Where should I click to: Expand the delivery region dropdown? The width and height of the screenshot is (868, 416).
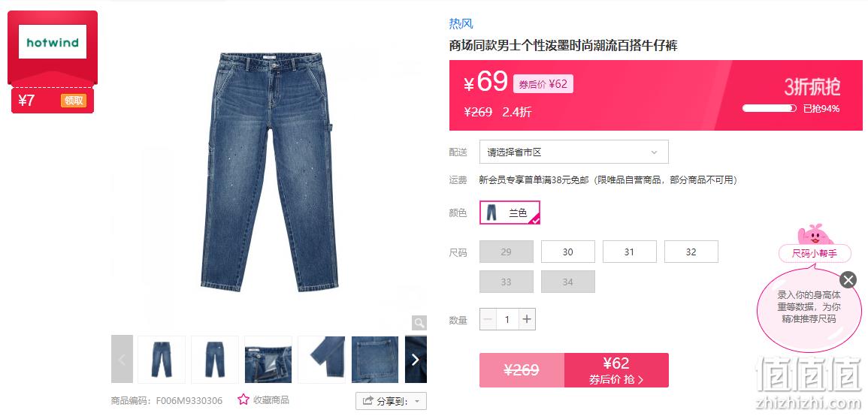tap(574, 152)
